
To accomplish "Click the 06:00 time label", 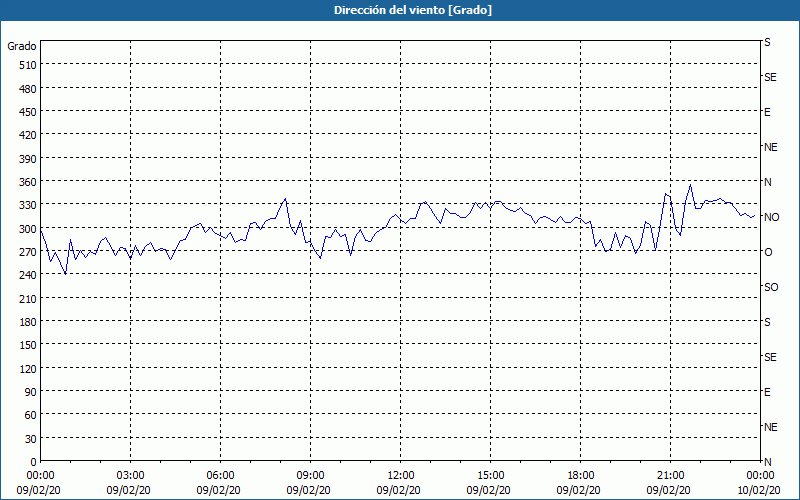I will click(220, 476).
